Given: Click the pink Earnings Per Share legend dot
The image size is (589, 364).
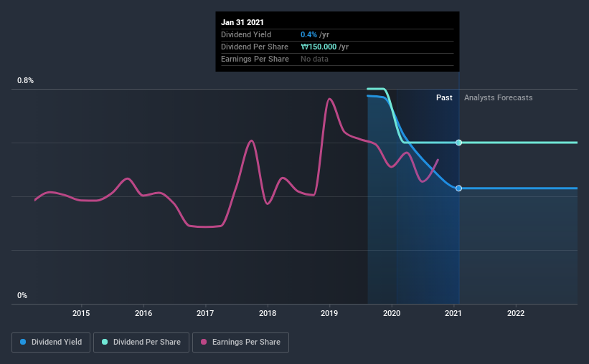Looking at the screenshot, I should [x=204, y=342].
